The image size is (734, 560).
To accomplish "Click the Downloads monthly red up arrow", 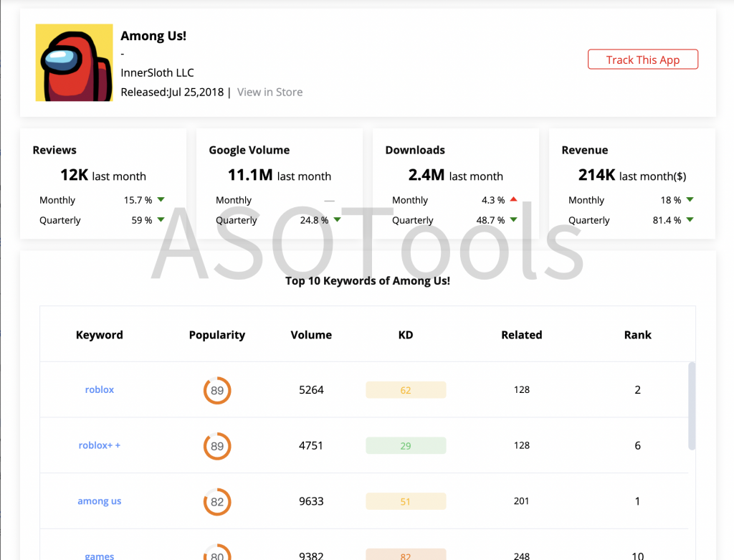I will pos(513,199).
